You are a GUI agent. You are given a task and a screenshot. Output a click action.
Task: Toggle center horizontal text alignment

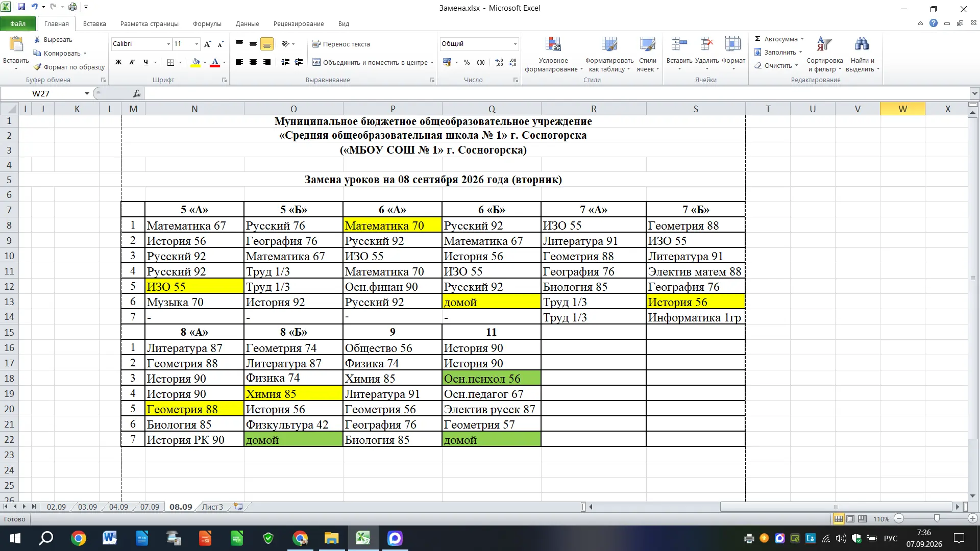tap(253, 62)
